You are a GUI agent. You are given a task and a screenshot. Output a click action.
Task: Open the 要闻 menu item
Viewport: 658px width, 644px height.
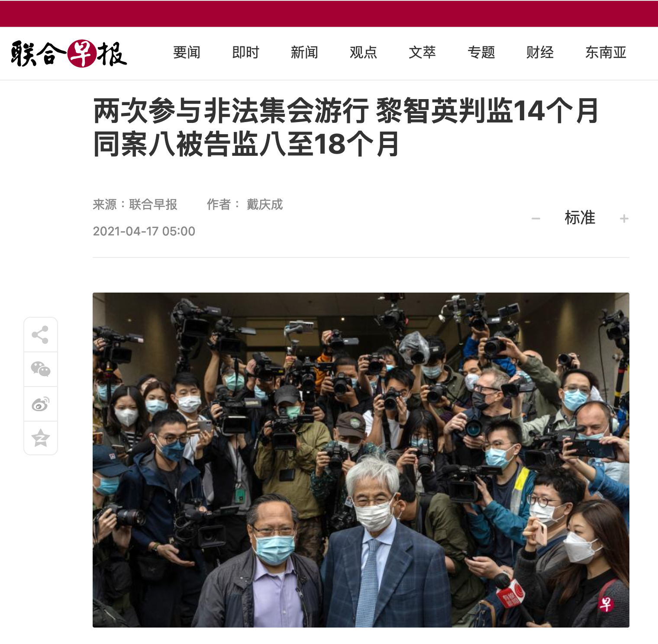[x=187, y=52]
